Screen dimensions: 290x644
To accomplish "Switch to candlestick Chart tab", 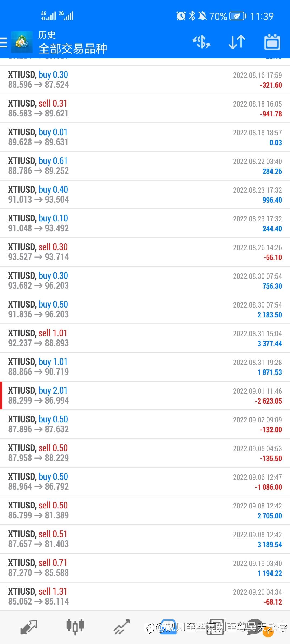I will (x=75, y=627).
